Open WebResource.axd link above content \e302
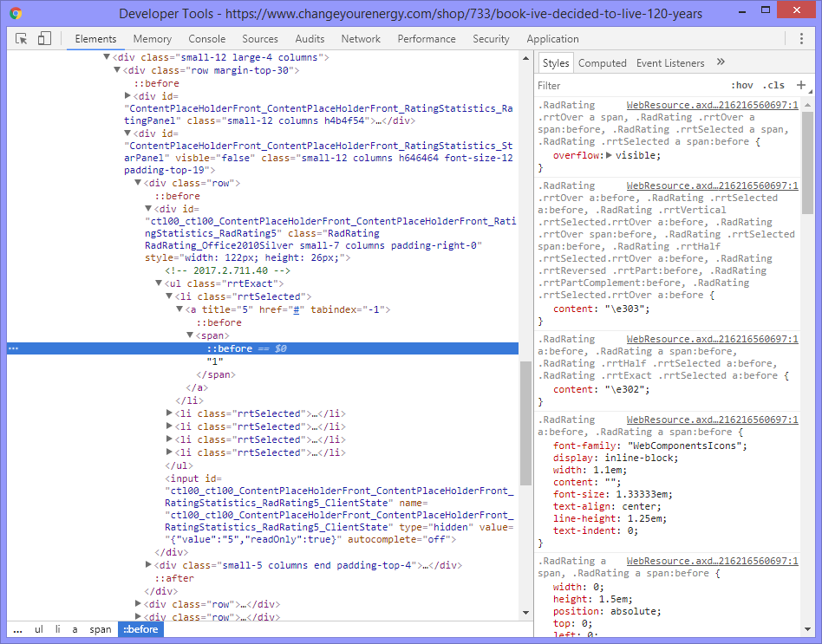Image resolution: width=822 pixels, height=644 pixels. pyautogui.click(x=712, y=339)
